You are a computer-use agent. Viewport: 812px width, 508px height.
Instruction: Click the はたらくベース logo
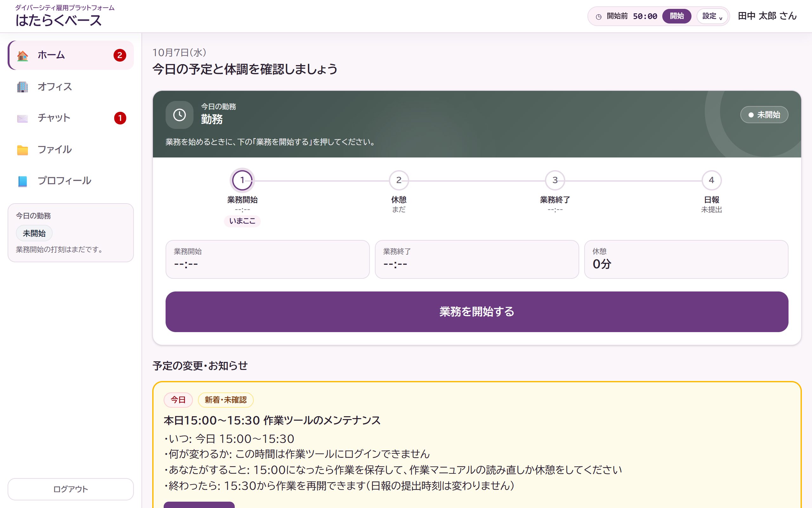coord(59,21)
